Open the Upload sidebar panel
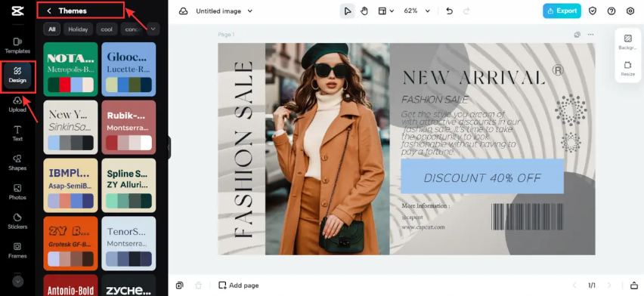644x296 pixels. (17, 104)
